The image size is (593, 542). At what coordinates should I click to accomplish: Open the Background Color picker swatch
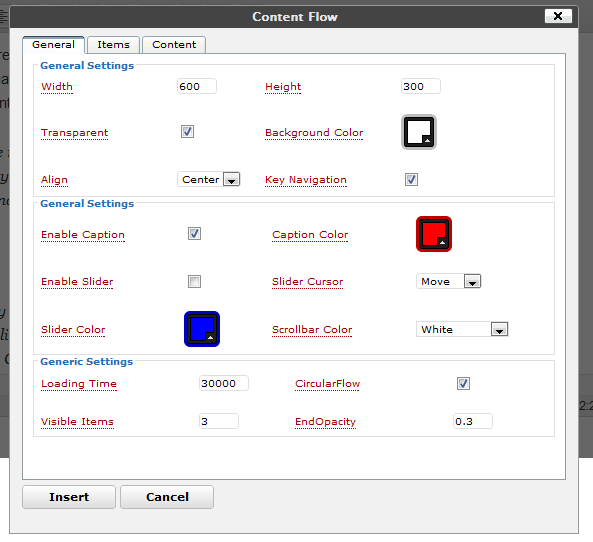click(419, 132)
